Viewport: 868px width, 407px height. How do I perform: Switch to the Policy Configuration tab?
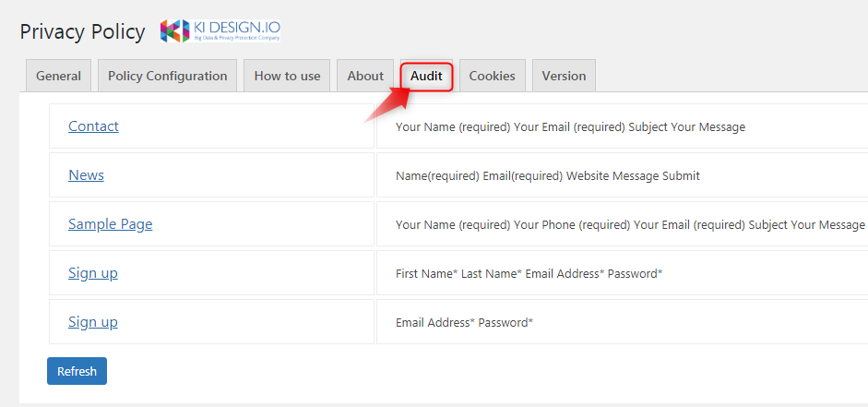tap(168, 76)
